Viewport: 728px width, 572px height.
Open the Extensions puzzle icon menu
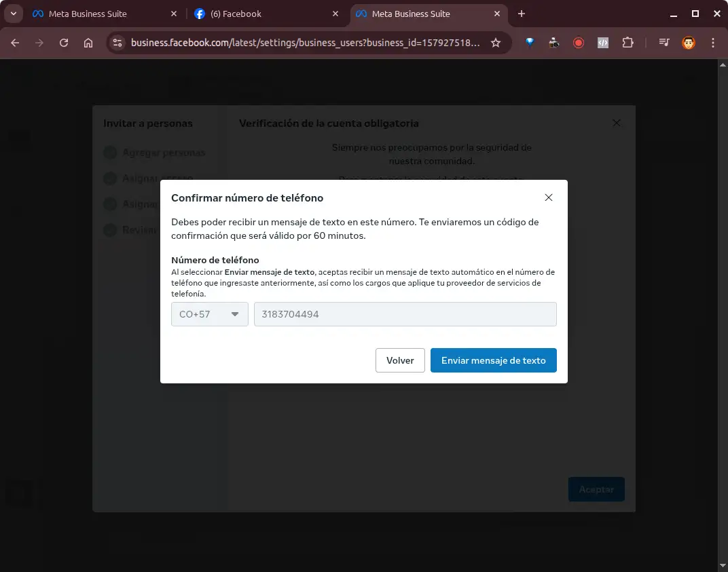pos(627,43)
